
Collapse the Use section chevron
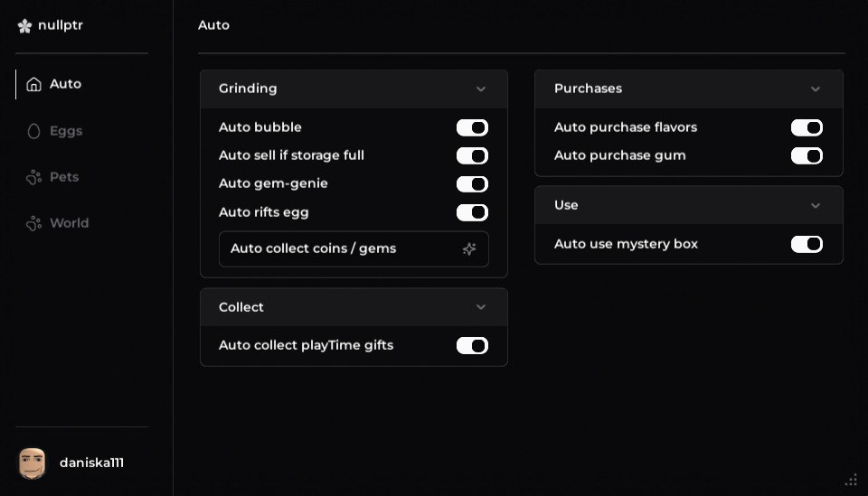coord(816,205)
